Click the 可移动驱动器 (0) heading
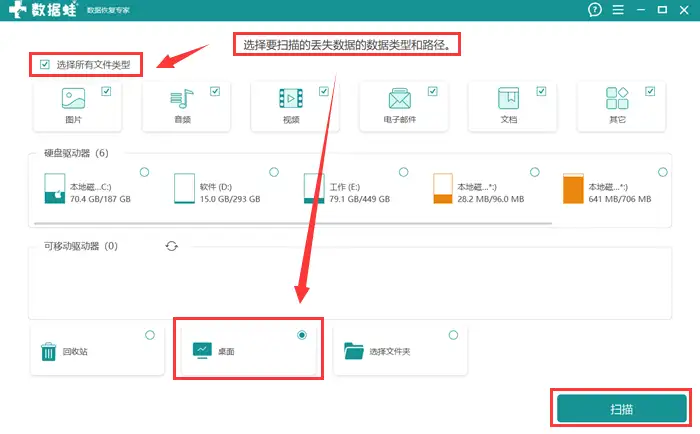700x434 pixels. point(81,246)
